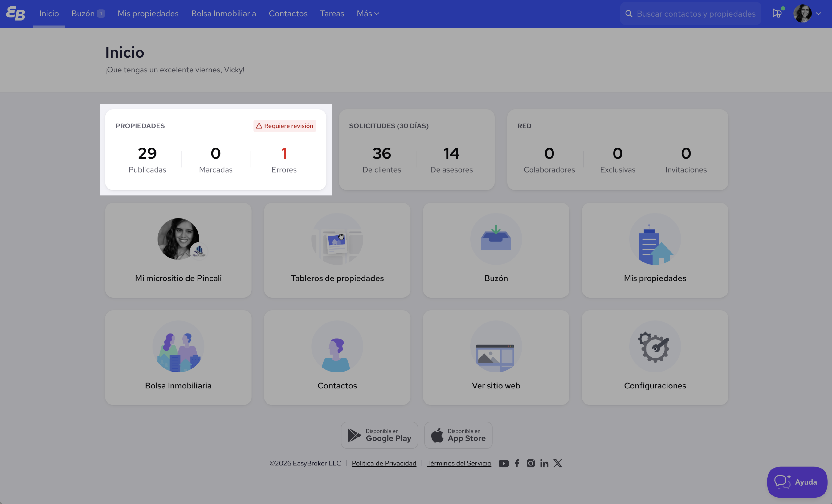Open the Política de Privacidad link
The width and height of the screenshot is (832, 504).
coord(384,463)
